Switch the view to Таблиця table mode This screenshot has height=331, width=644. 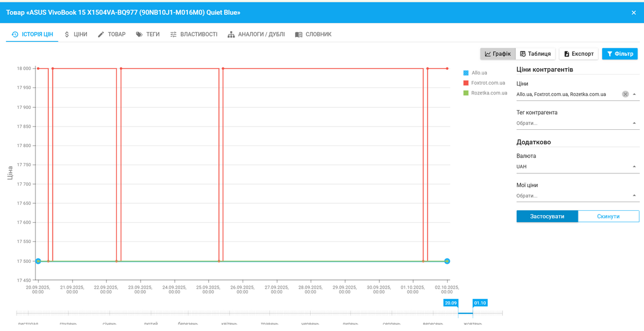tap(535, 54)
